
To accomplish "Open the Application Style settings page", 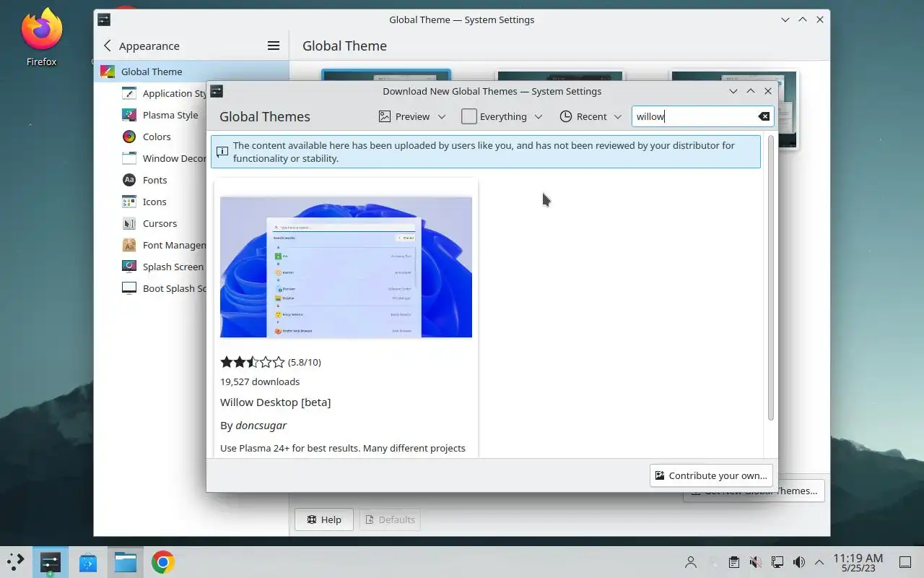I will [164, 93].
